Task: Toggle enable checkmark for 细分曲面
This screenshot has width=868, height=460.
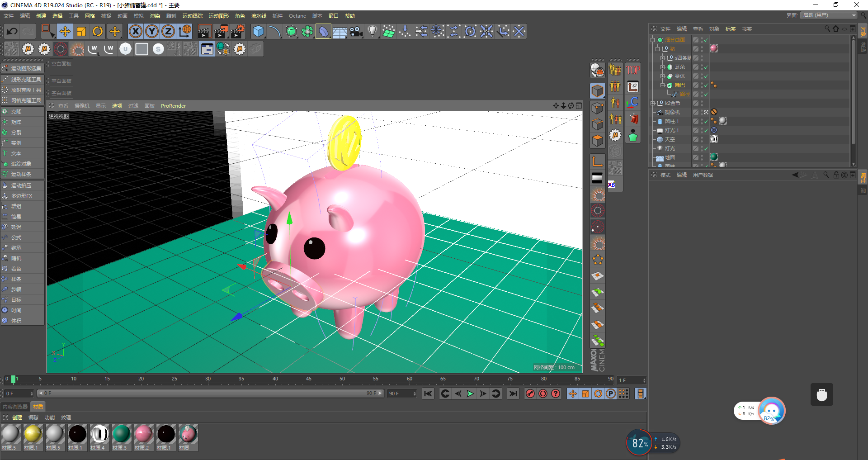Action: point(706,40)
